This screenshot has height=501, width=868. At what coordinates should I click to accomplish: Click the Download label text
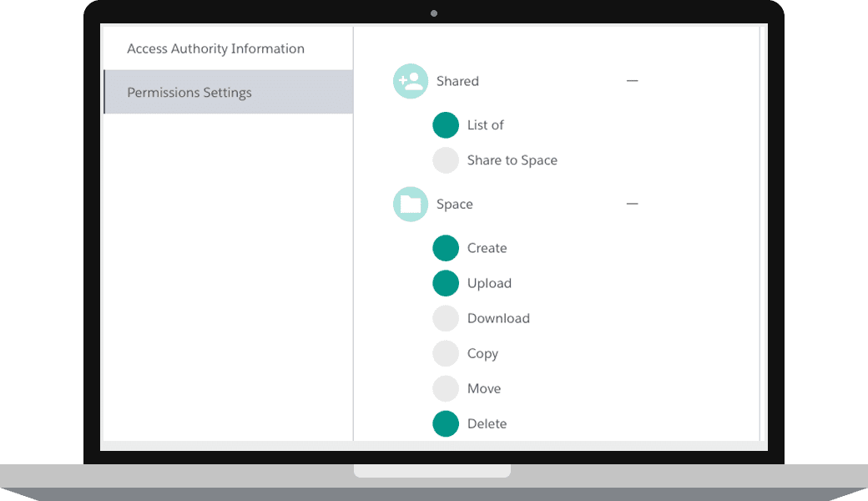pyautogui.click(x=498, y=318)
